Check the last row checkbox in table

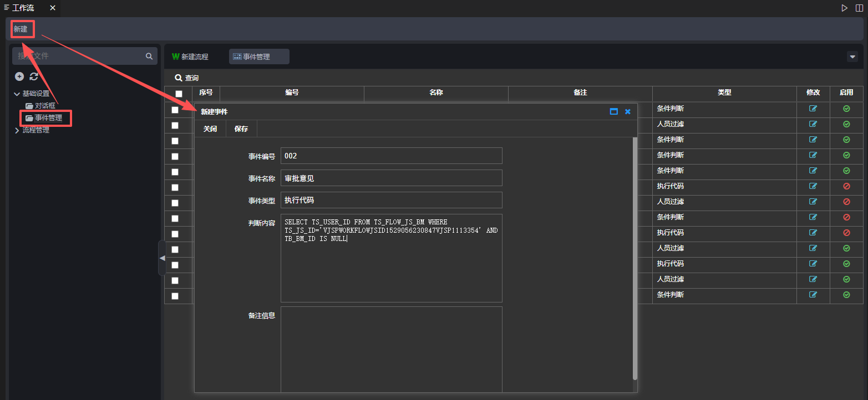(x=175, y=296)
